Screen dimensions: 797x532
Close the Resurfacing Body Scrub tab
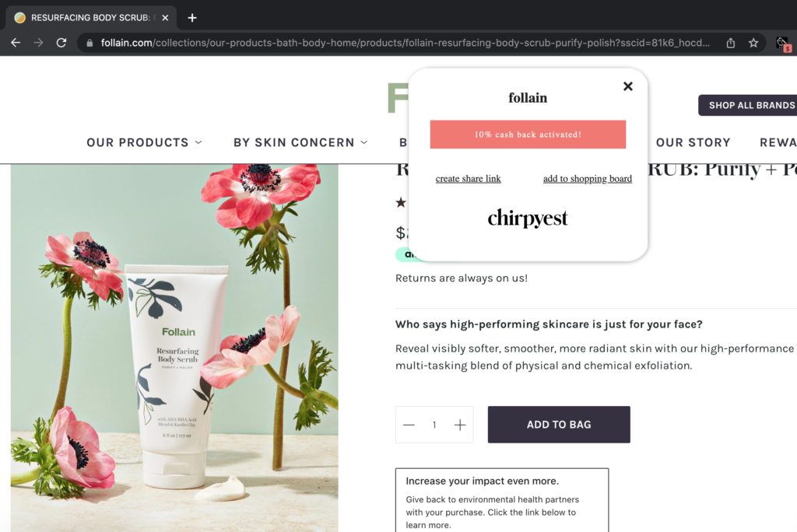tap(165, 18)
